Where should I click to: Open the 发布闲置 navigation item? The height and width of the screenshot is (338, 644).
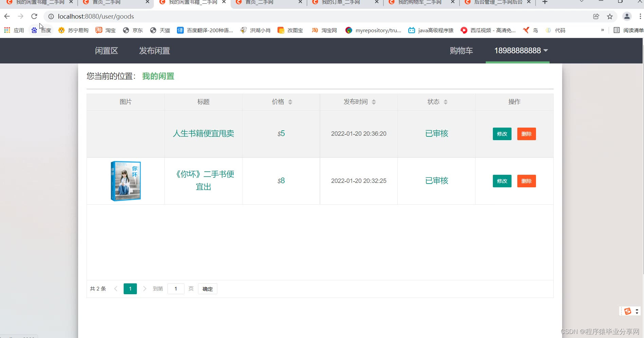click(x=155, y=51)
